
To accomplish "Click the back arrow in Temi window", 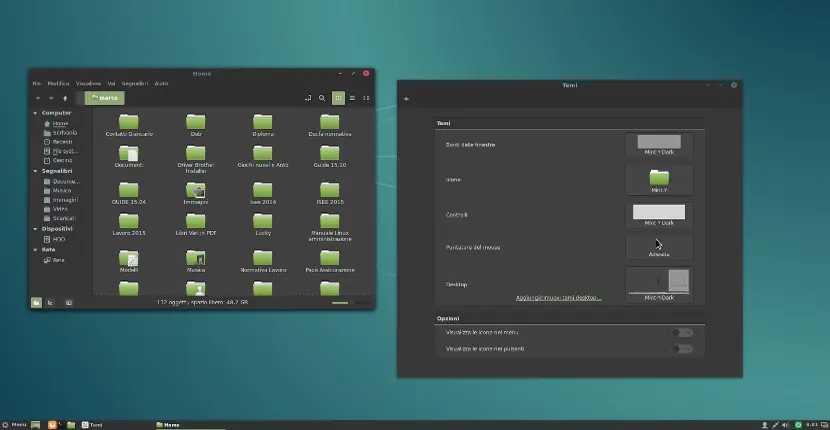I will (407, 98).
